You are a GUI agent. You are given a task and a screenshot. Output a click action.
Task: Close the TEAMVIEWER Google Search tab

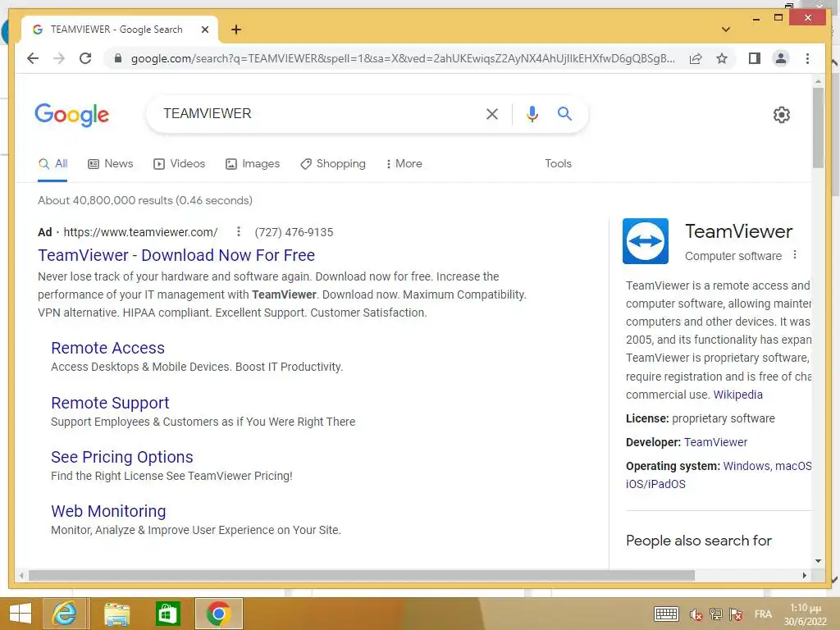(x=204, y=30)
